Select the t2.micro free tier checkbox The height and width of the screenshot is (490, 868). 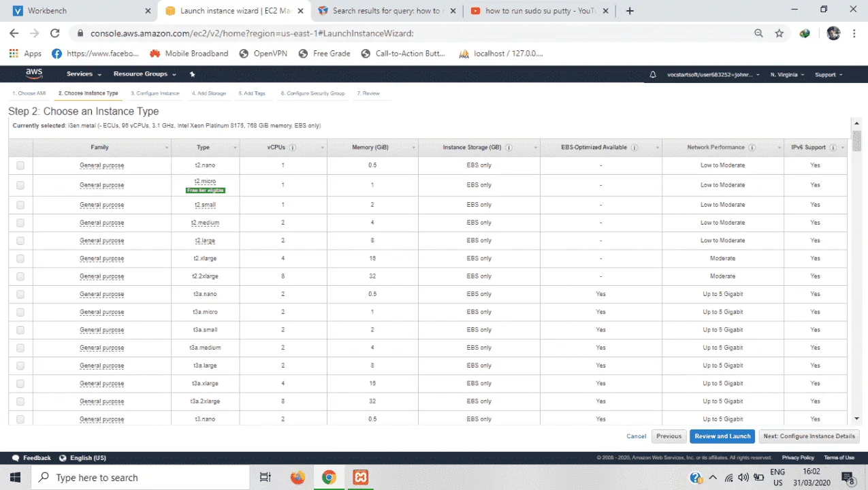tap(20, 185)
